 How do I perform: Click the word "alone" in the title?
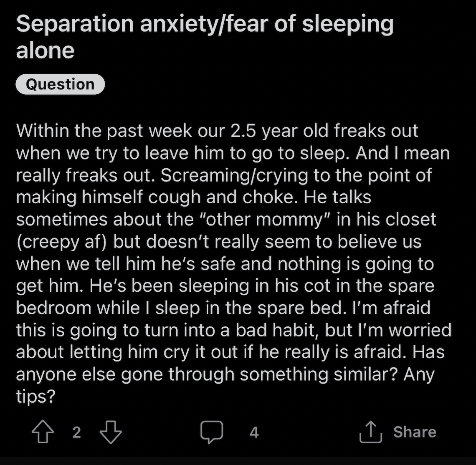pos(45,51)
